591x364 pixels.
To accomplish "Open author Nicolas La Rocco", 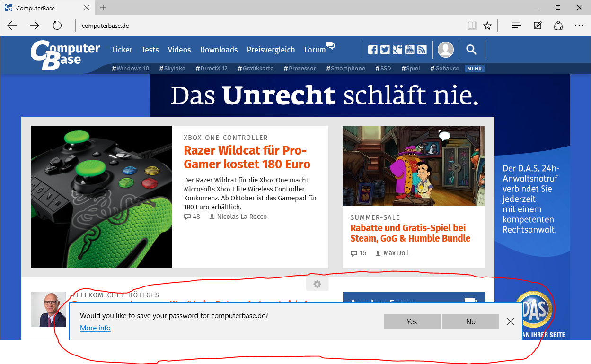I will (238, 217).
